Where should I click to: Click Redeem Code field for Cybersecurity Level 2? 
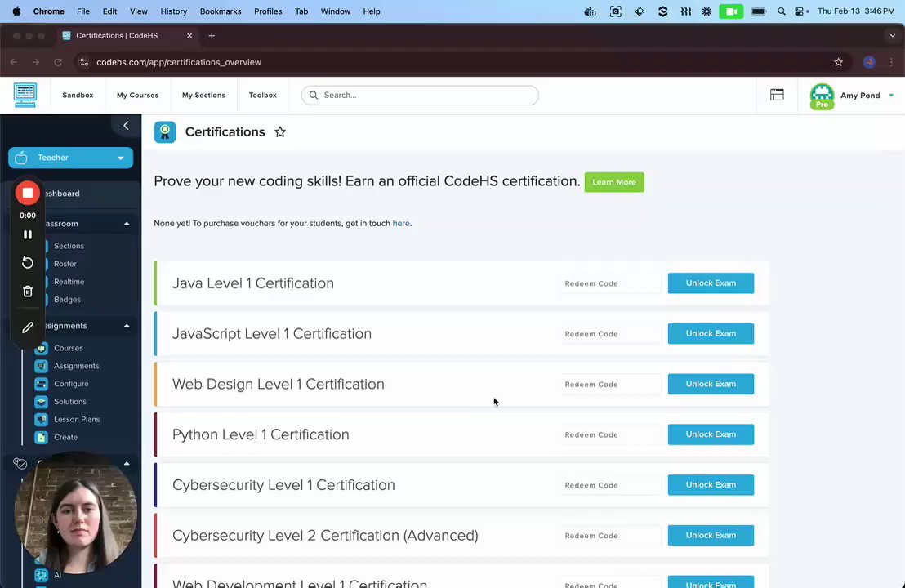[x=609, y=536]
